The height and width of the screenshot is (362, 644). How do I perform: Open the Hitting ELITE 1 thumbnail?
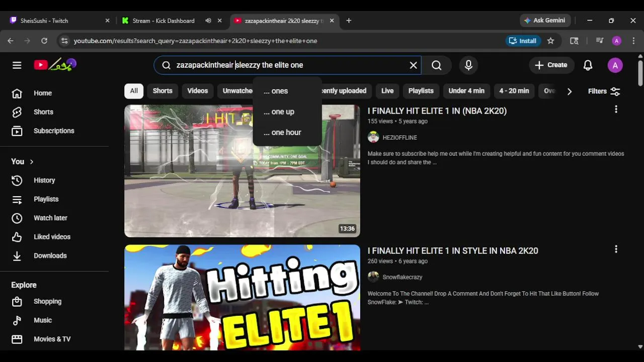coord(242,298)
